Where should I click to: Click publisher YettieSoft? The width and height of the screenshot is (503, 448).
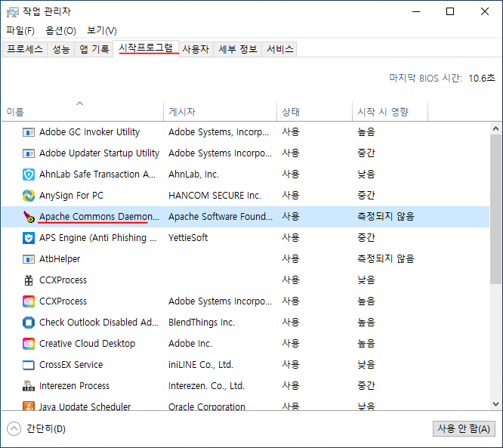coord(188,238)
